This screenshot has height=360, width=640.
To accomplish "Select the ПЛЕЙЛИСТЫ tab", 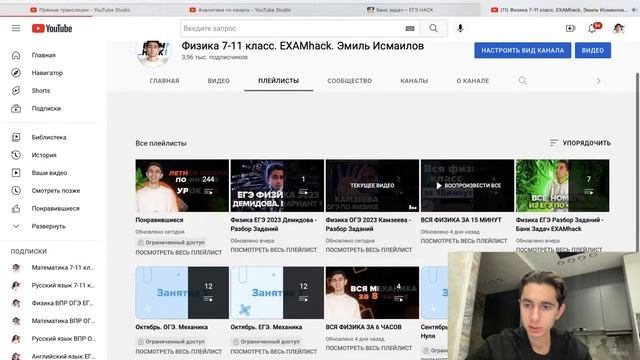I will click(278, 81).
